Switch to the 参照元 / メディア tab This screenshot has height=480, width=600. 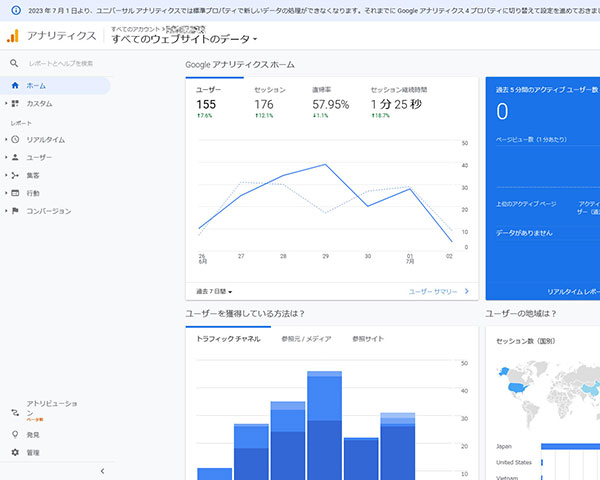pos(306,339)
